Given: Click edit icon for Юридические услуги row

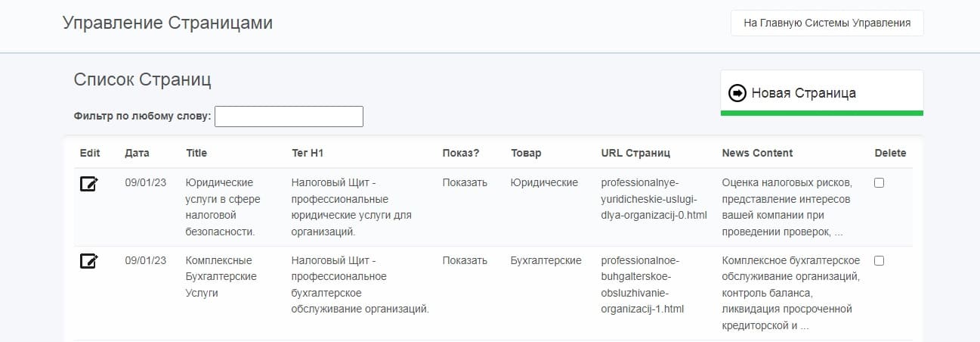Looking at the screenshot, I should pyautogui.click(x=88, y=184).
